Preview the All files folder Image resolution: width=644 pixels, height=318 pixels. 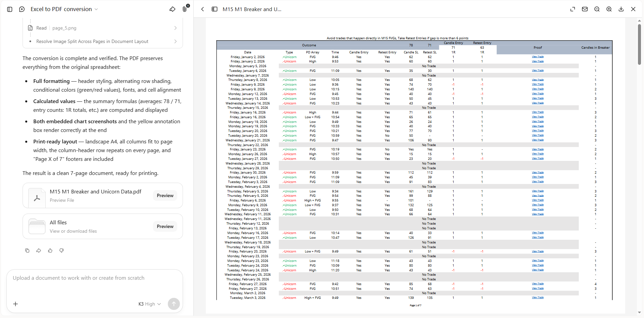click(165, 226)
